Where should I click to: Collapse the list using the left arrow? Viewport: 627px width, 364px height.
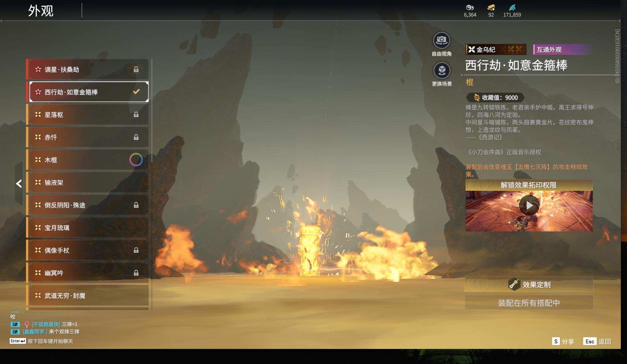click(19, 183)
